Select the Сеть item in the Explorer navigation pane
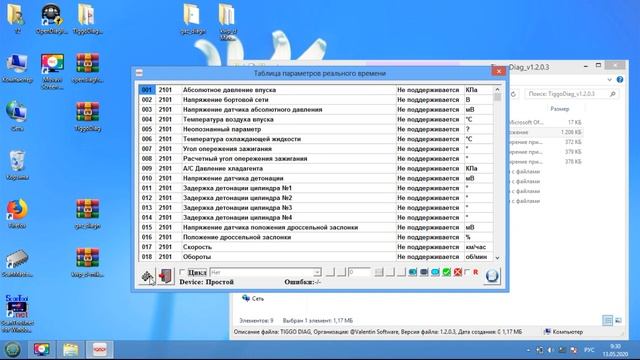Screen dimensions: 640x360 pos(253,298)
